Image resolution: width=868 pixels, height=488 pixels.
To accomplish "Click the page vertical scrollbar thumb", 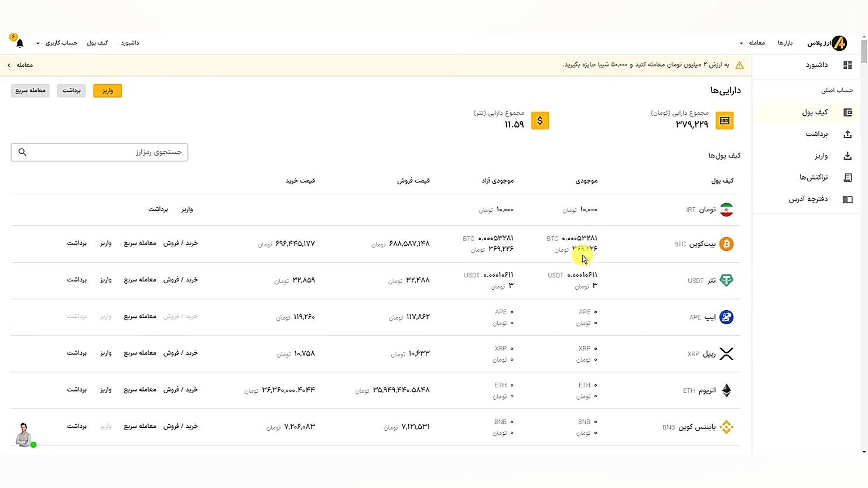I will 864,50.
